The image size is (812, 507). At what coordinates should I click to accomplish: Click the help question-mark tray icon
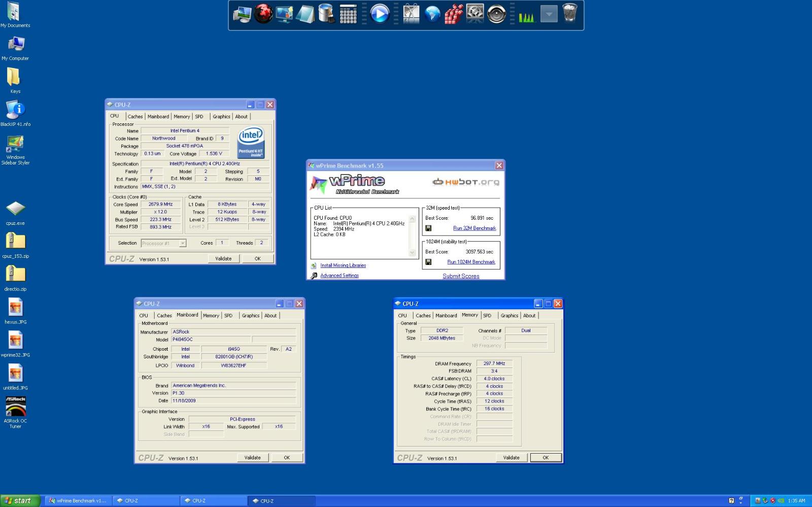[731, 500]
